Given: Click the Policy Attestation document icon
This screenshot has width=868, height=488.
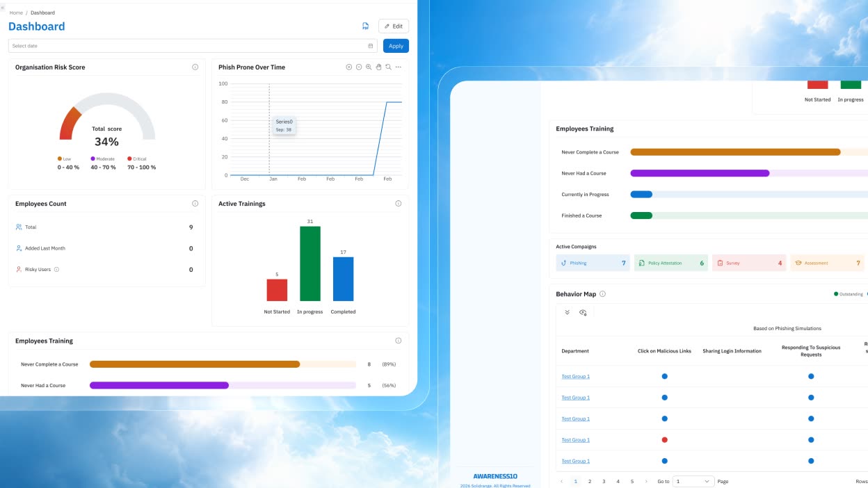Looking at the screenshot, I should coord(641,263).
